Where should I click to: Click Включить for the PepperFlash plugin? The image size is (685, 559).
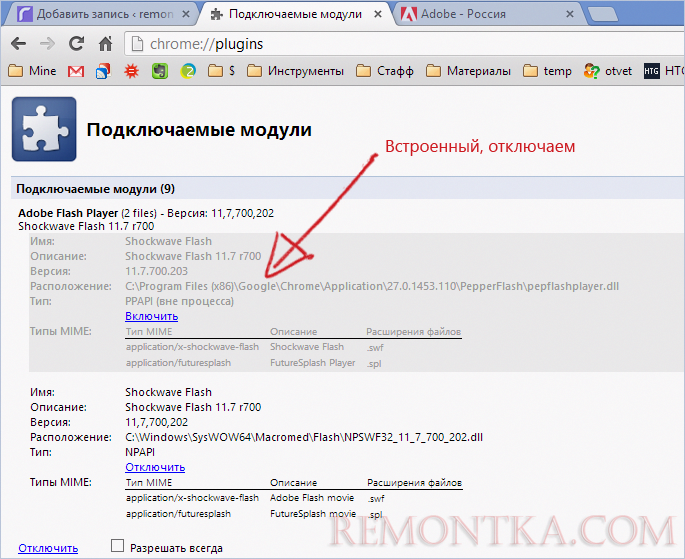152,316
